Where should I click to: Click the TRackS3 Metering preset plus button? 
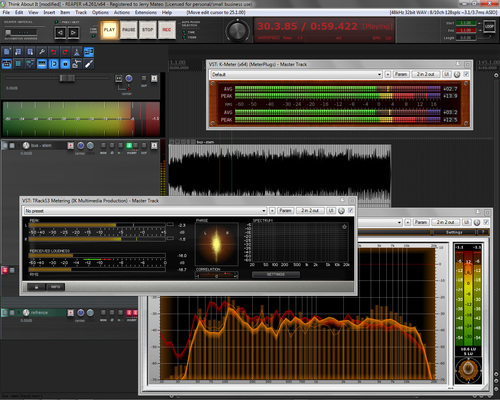272,211
